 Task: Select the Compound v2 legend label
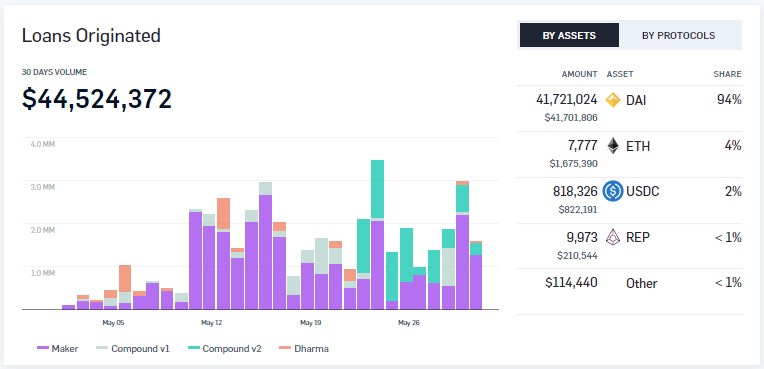[232, 349]
